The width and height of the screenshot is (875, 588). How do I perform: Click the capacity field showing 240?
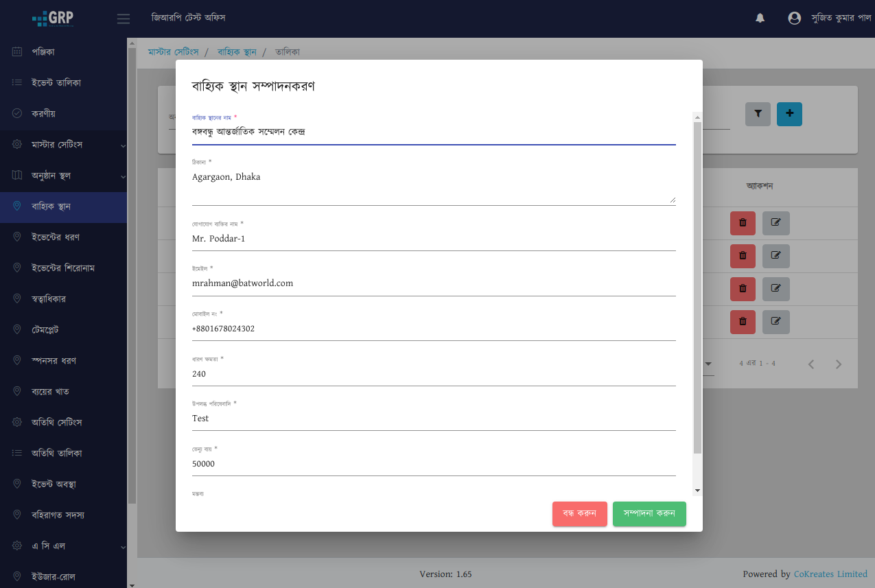tap(434, 374)
